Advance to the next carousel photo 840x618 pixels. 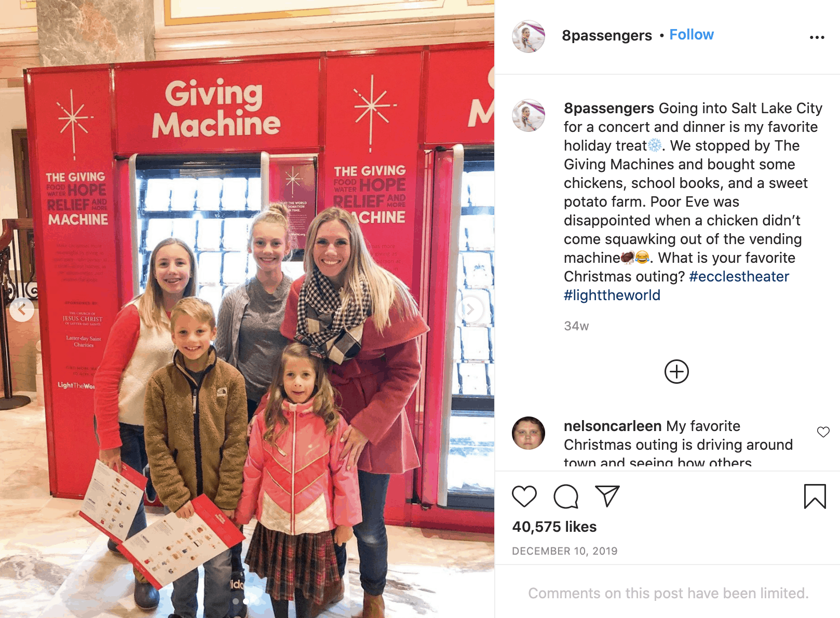coord(469,310)
